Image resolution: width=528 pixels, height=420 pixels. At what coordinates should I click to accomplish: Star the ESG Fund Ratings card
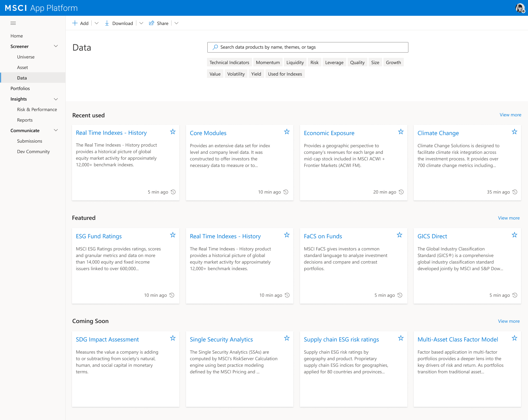point(173,235)
